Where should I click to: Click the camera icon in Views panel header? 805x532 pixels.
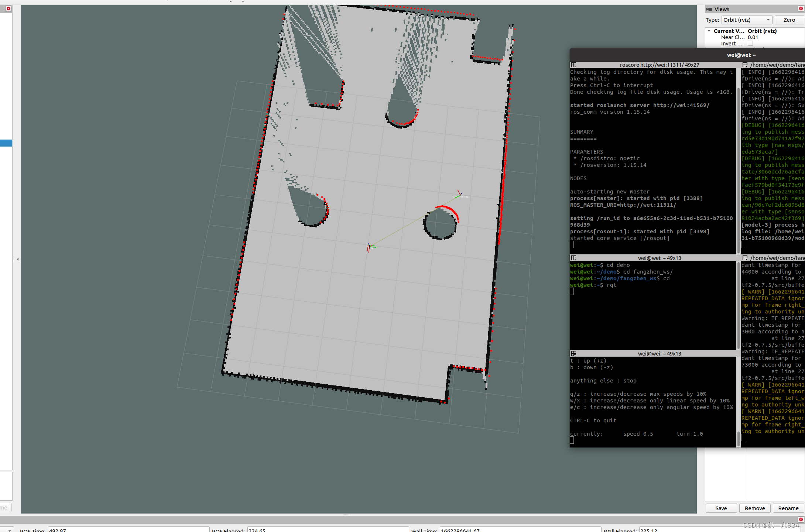[x=709, y=9]
